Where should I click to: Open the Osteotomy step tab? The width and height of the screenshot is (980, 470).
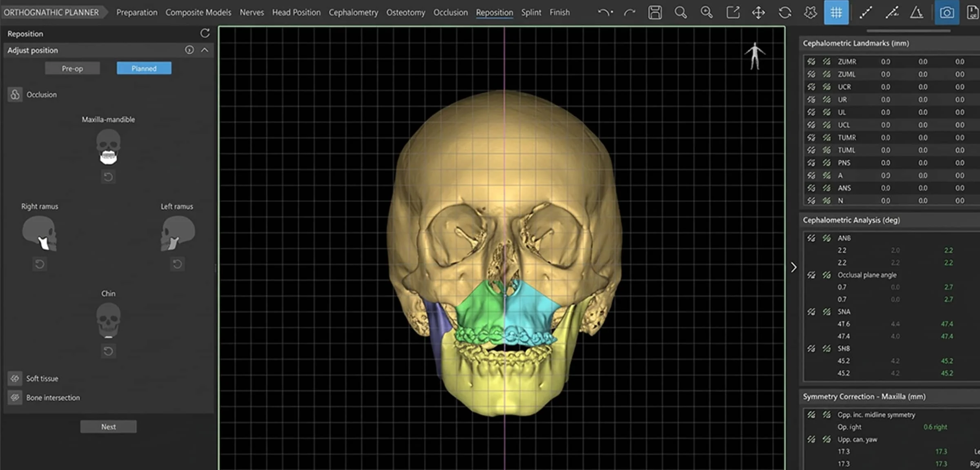pos(405,13)
